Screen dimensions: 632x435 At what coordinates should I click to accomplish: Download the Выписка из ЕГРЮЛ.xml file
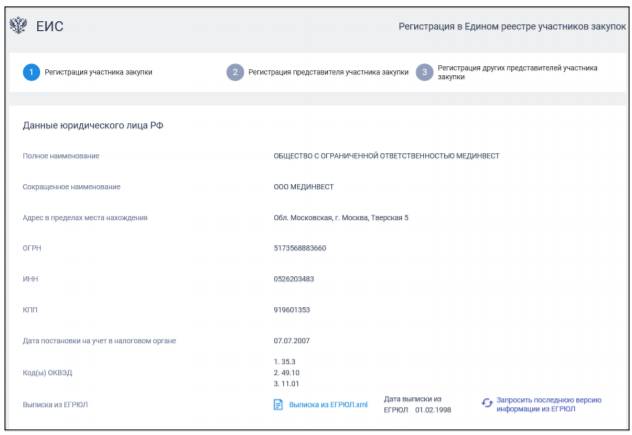pos(328,405)
